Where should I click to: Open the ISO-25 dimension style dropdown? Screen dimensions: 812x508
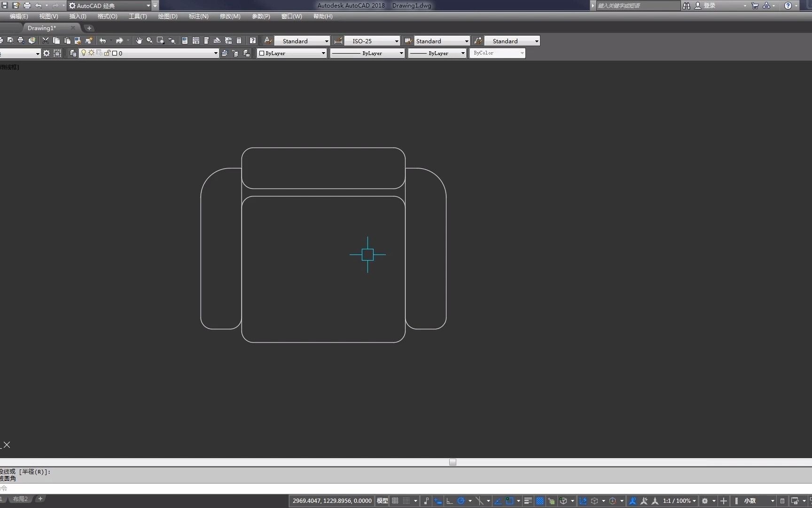tap(372, 41)
